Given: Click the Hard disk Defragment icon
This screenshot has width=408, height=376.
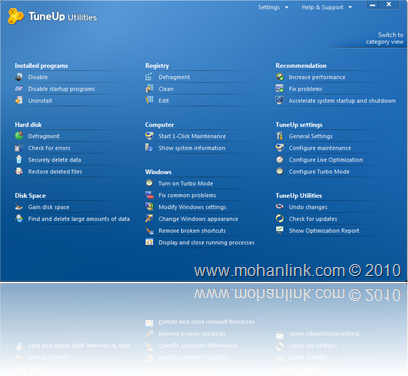Looking at the screenshot, I should [19, 136].
